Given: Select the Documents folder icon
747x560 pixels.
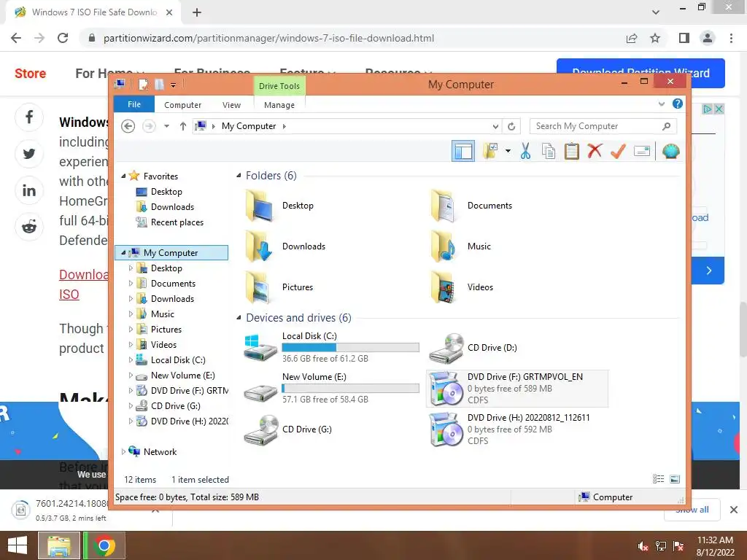Looking at the screenshot, I should tap(444, 206).
